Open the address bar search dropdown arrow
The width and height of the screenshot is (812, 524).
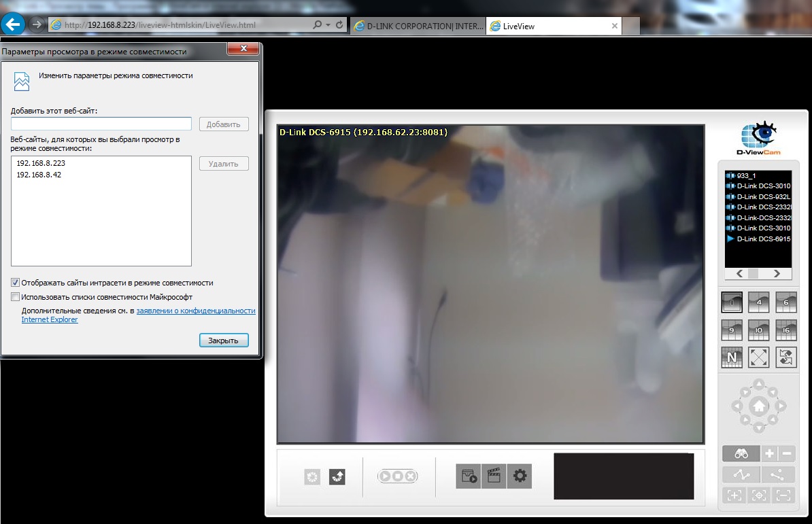pyautogui.click(x=328, y=25)
